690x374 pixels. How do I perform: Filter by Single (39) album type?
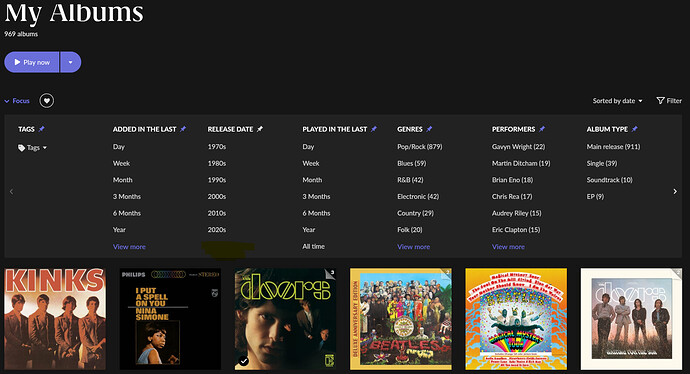click(x=602, y=163)
